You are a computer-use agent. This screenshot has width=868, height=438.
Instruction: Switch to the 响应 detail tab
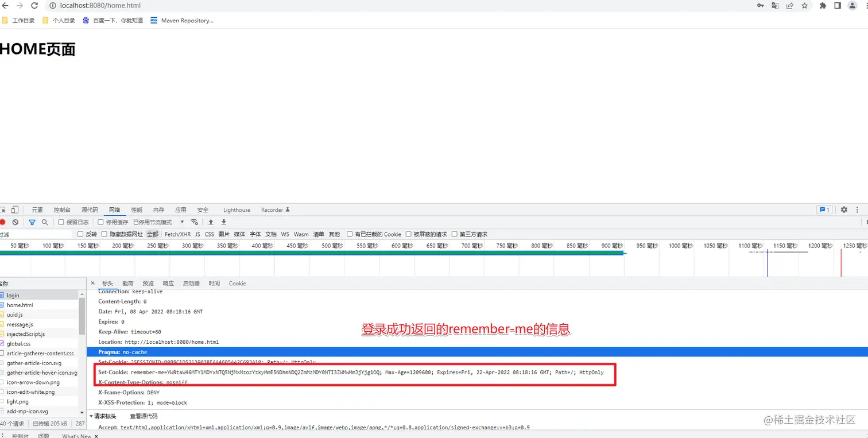(168, 284)
